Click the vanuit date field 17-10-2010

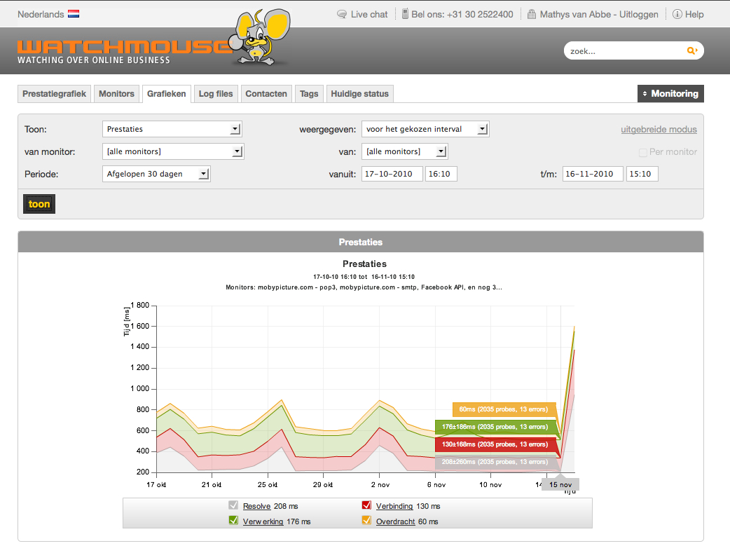[392, 174]
